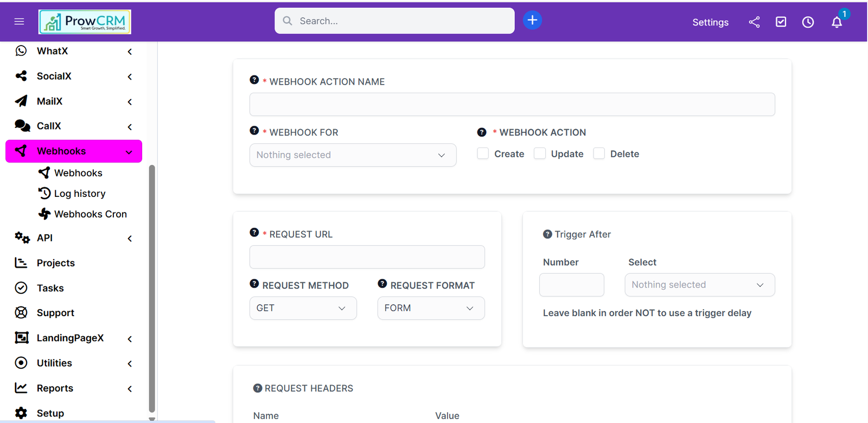
Task: Open the hamburger menu icon
Action: pos(19,22)
